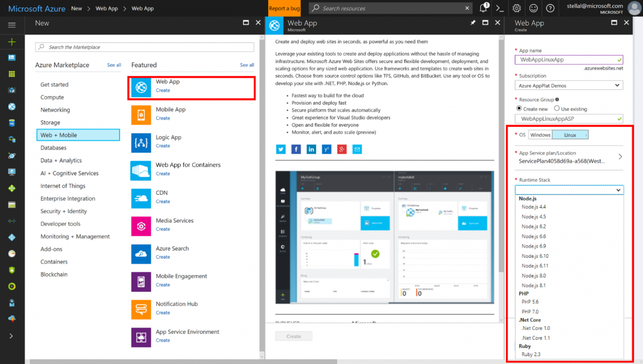
Task: Launch Cloud Shell from the top bar
Action: [499, 8]
